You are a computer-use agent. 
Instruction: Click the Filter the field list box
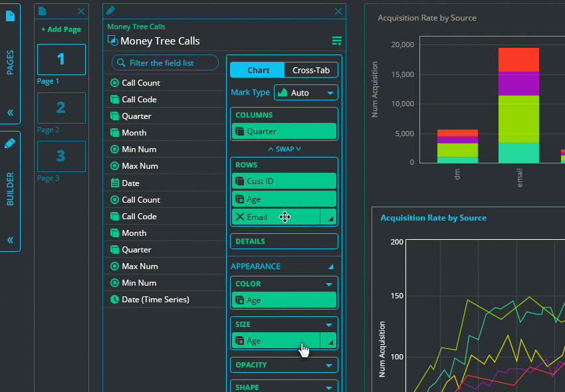tap(166, 62)
